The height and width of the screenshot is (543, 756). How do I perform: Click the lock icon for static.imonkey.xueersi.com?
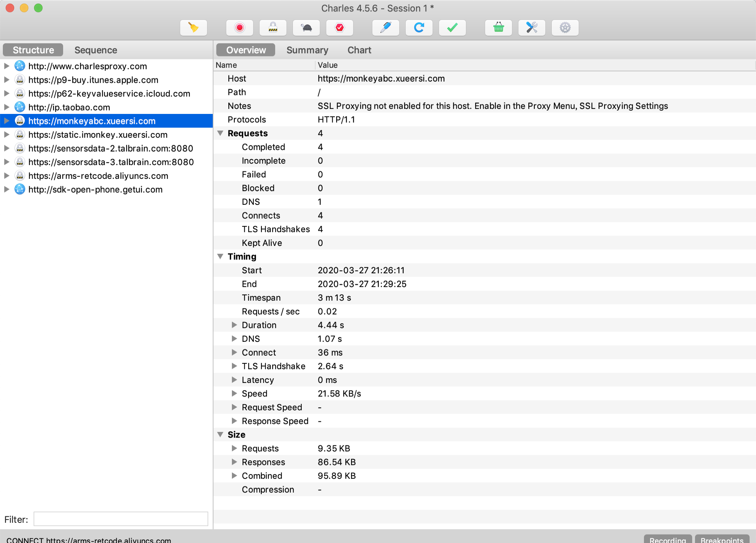click(20, 135)
